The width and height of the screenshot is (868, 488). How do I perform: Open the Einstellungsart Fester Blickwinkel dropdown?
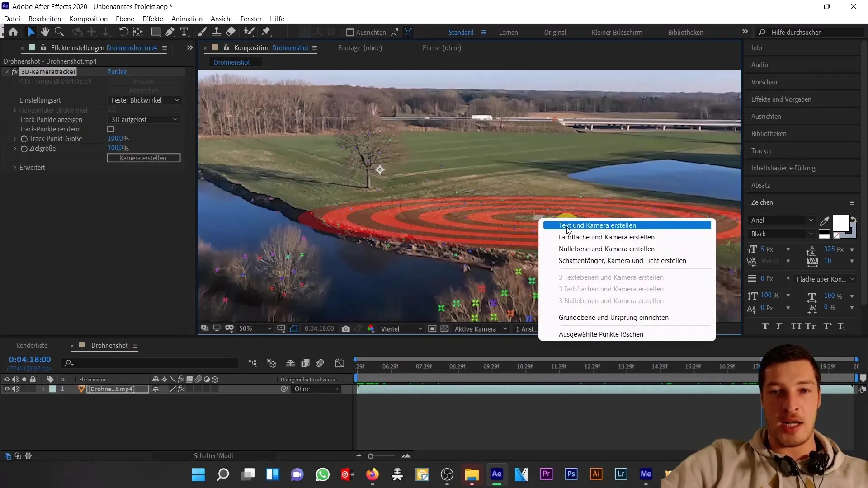145,100
